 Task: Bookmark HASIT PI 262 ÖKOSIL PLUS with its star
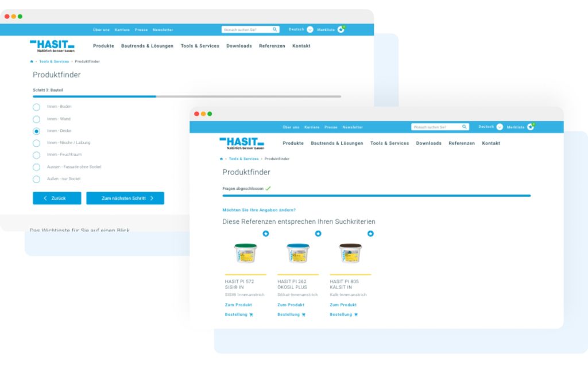pyautogui.click(x=318, y=233)
